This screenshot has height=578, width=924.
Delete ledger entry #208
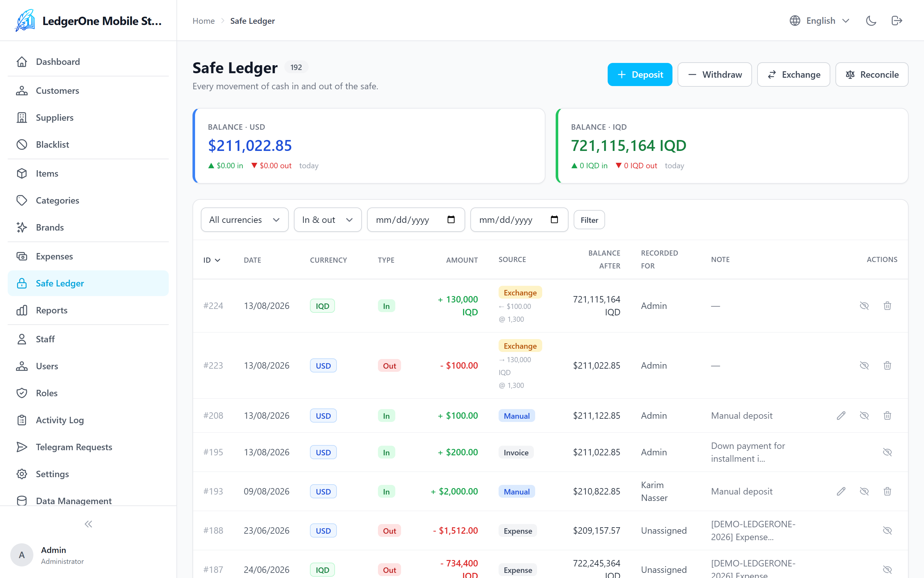887,415
